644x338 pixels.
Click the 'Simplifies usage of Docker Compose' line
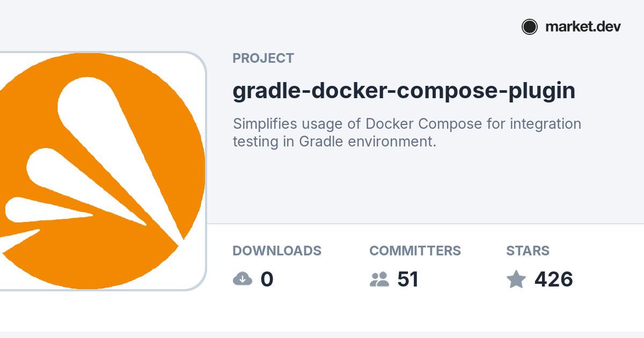pos(407,124)
